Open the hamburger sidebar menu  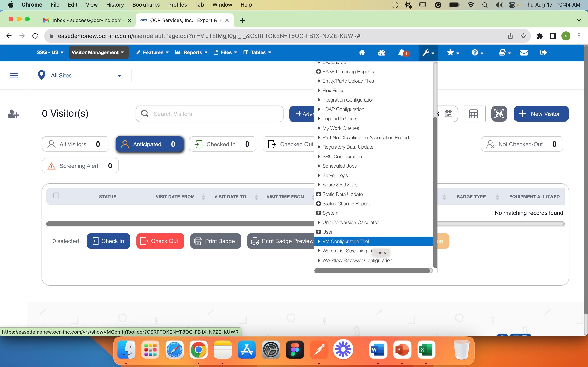pyautogui.click(x=14, y=76)
